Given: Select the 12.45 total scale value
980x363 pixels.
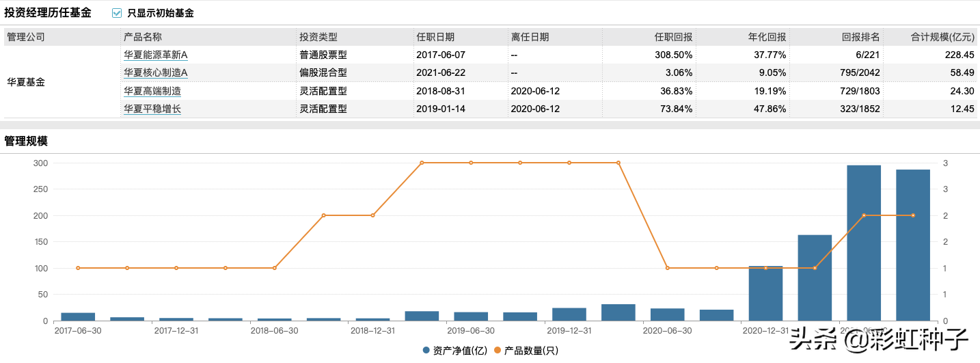Looking at the screenshot, I should (962, 109).
